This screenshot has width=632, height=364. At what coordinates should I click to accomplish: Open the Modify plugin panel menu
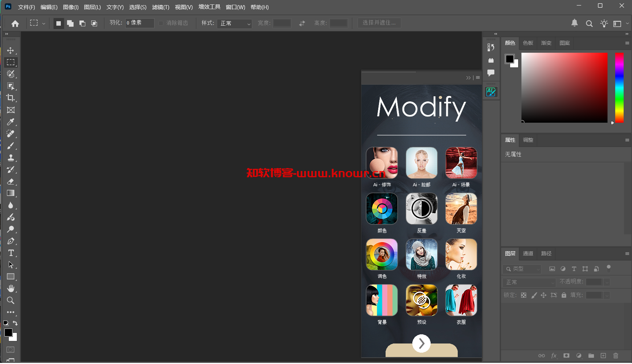coord(478,78)
